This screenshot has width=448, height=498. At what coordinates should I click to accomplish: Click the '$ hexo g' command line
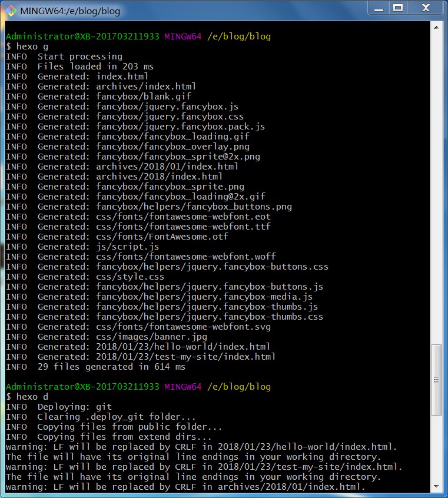(x=27, y=47)
